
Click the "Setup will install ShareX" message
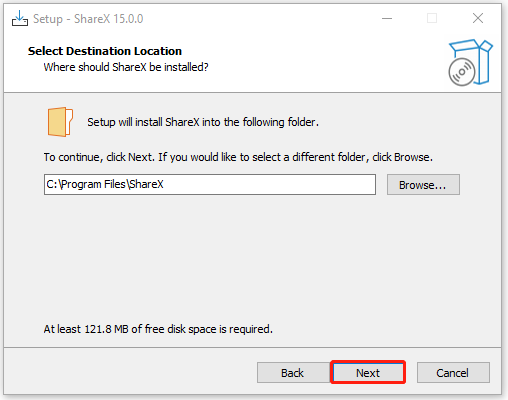tap(203, 122)
